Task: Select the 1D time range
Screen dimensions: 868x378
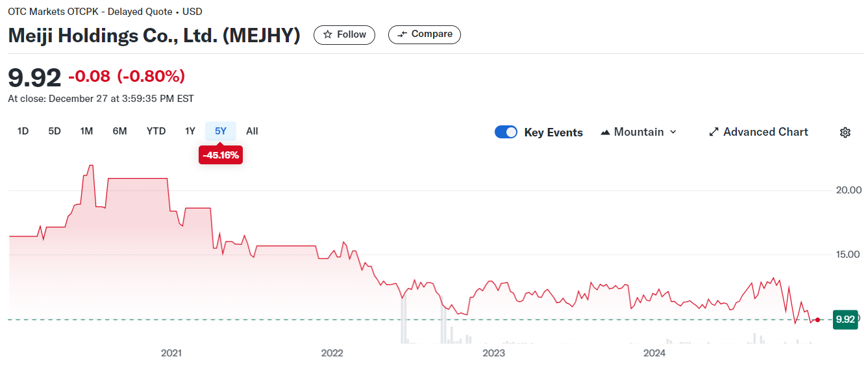Action: 23,131
